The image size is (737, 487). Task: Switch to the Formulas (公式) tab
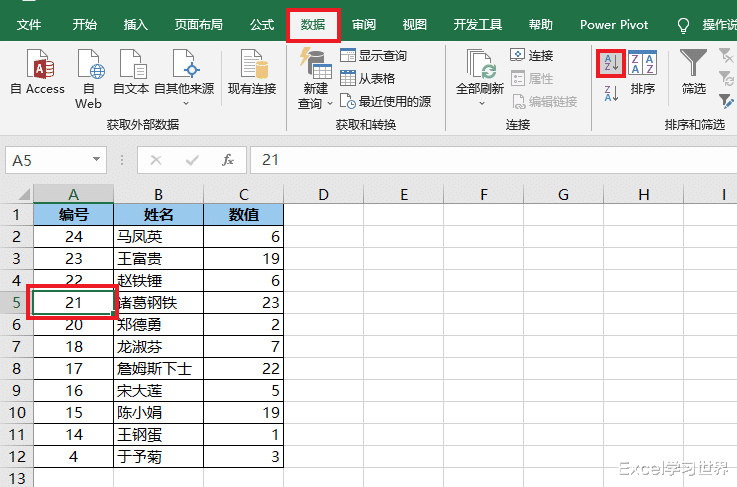[x=262, y=24]
